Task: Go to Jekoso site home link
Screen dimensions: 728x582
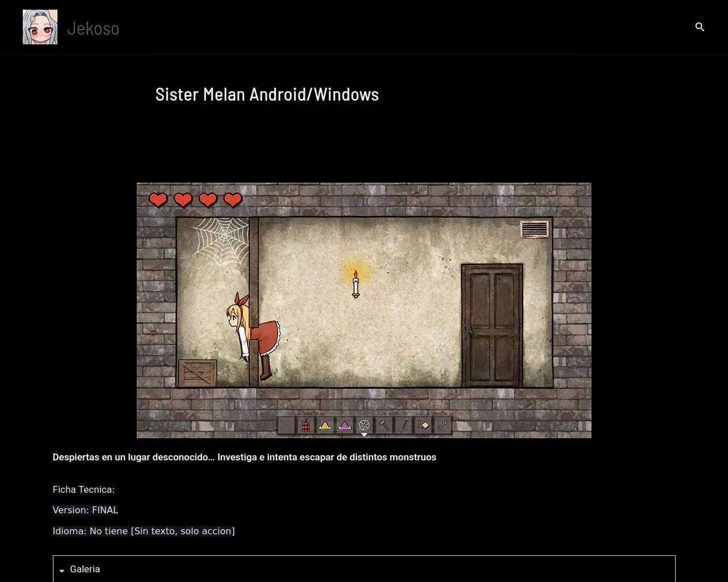Action: (93, 28)
